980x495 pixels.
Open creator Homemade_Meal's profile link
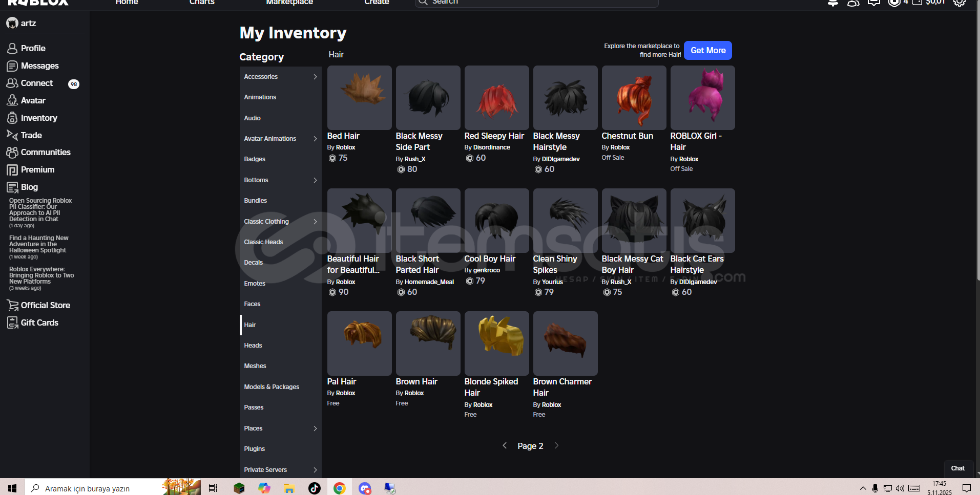point(429,282)
